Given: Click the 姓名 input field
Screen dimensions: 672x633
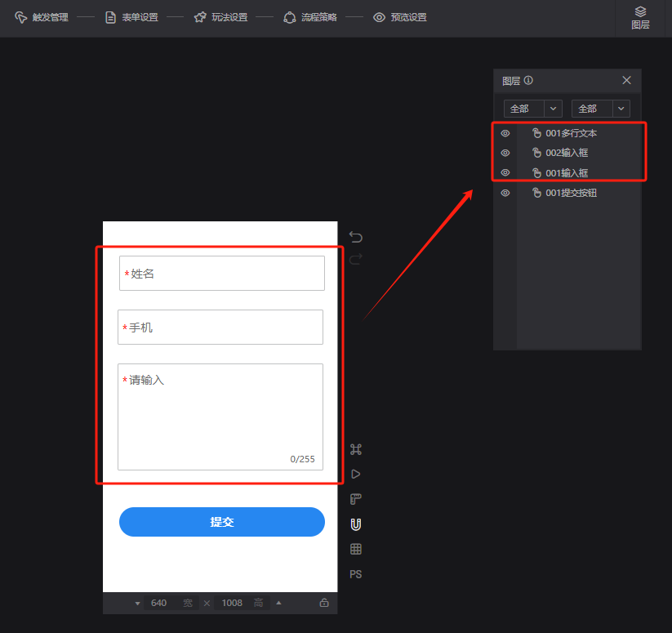Looking at the screenshot, I should pyautogui.click(x=222, y=274).
